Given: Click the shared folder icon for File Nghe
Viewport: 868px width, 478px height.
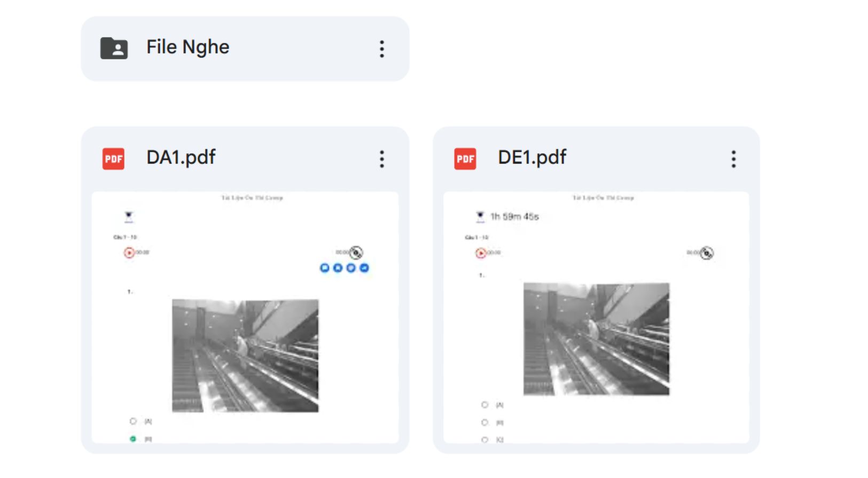Looking at the screenshot, I should coord(114,48).
